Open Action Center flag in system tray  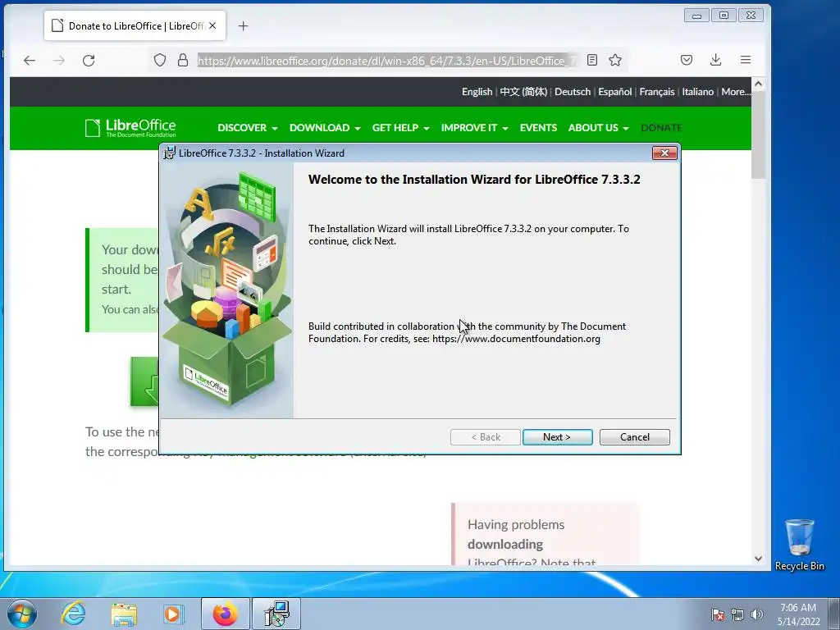(x=718, y=614)
